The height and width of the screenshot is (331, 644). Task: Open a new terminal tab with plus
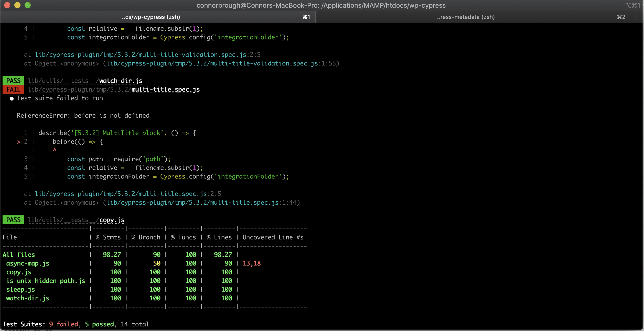click(637, 17)
